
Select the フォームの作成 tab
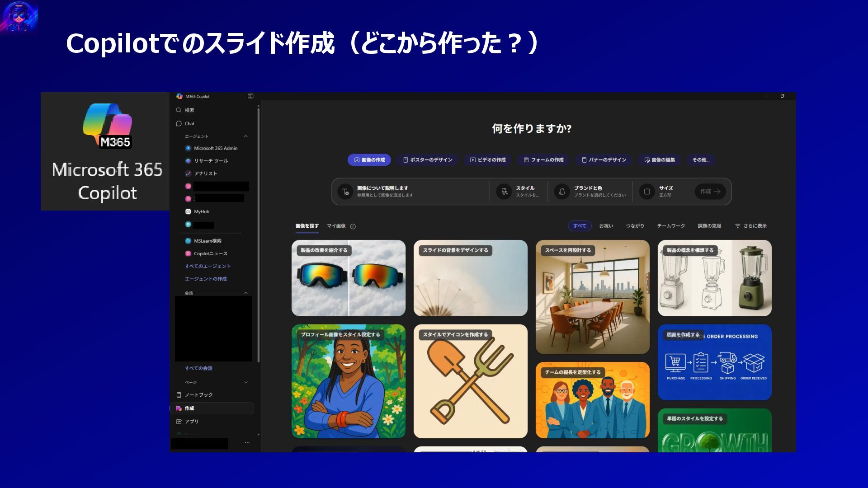[543, 160]
